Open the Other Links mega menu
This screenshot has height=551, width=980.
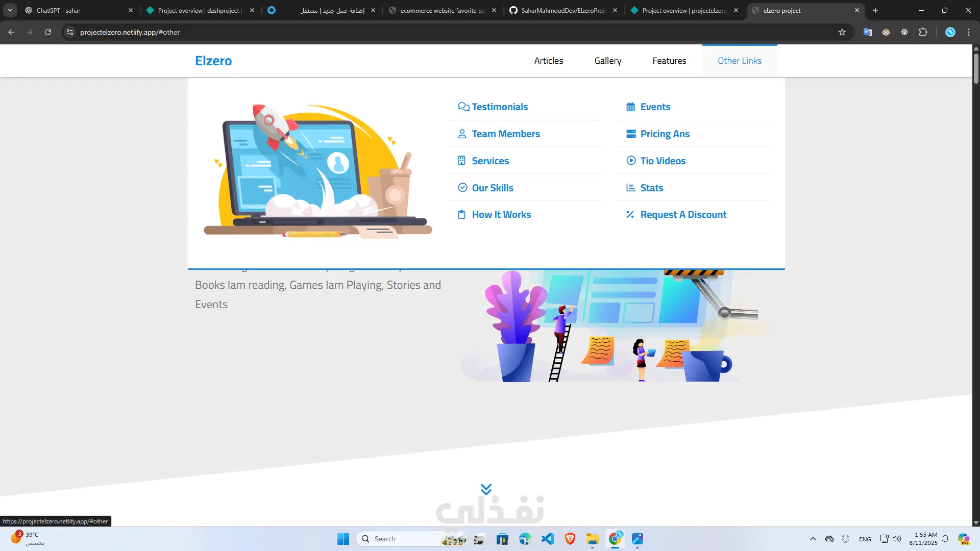tap(739, 61)
